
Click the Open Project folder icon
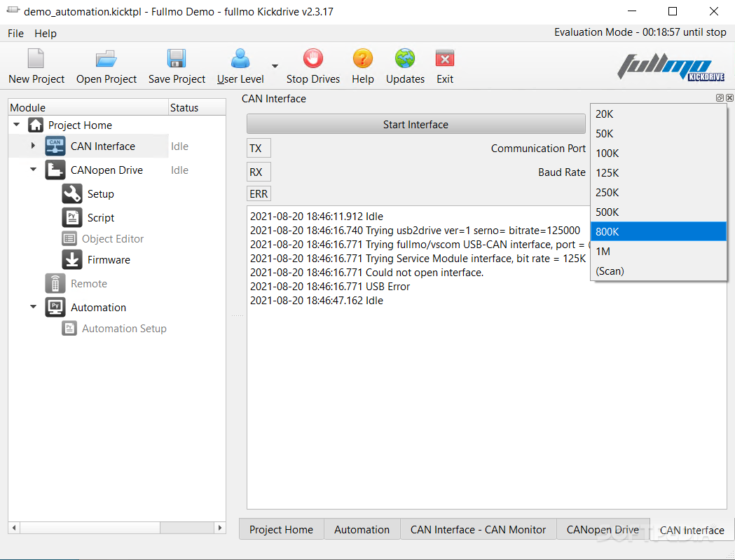(106, 59)
